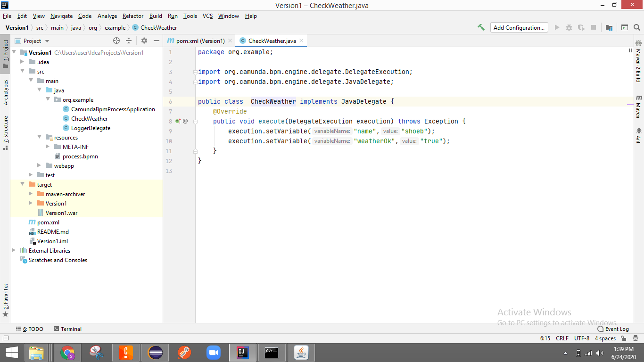Open Project panel gear settings
Image resolution: width=644 pixels, height=362 pixels.
click(144, 41)
